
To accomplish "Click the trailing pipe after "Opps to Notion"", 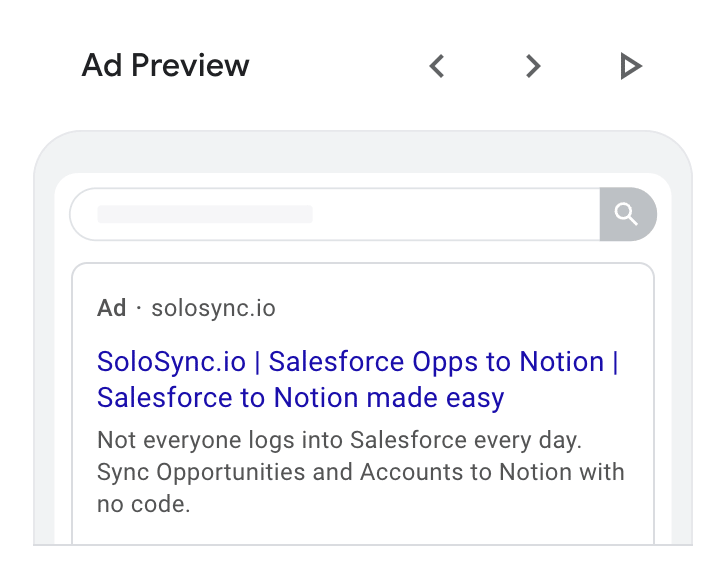I will pyautogui.click(x=615, y=361).
